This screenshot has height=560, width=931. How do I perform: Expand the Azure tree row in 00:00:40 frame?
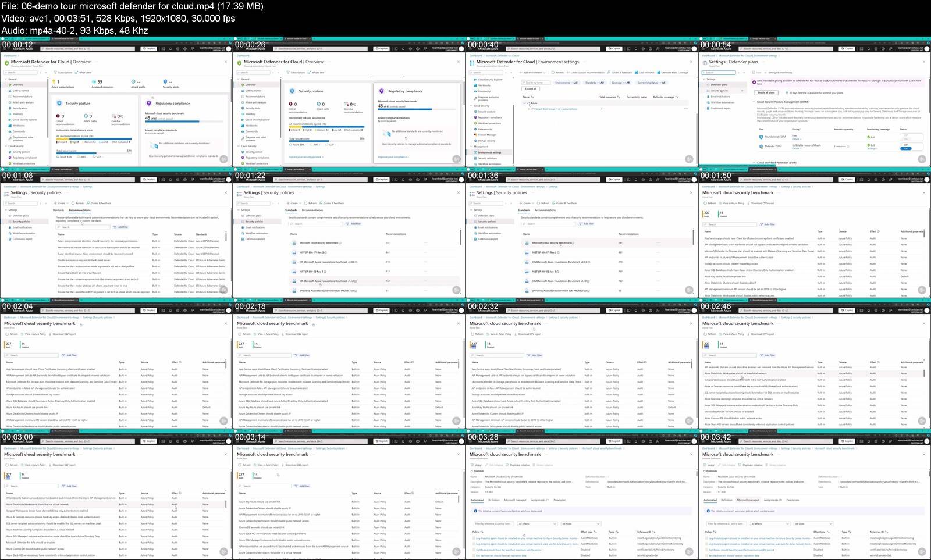[525, 104]
